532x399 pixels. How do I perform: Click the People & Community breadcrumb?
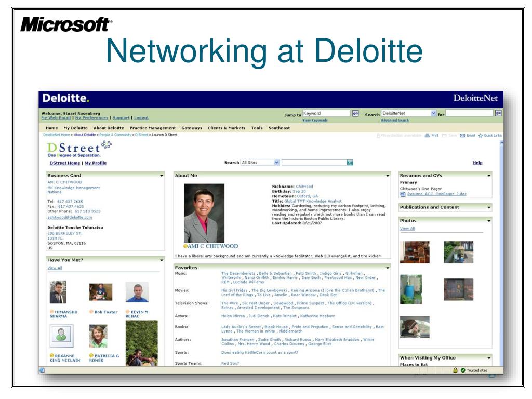pos(115,135)
